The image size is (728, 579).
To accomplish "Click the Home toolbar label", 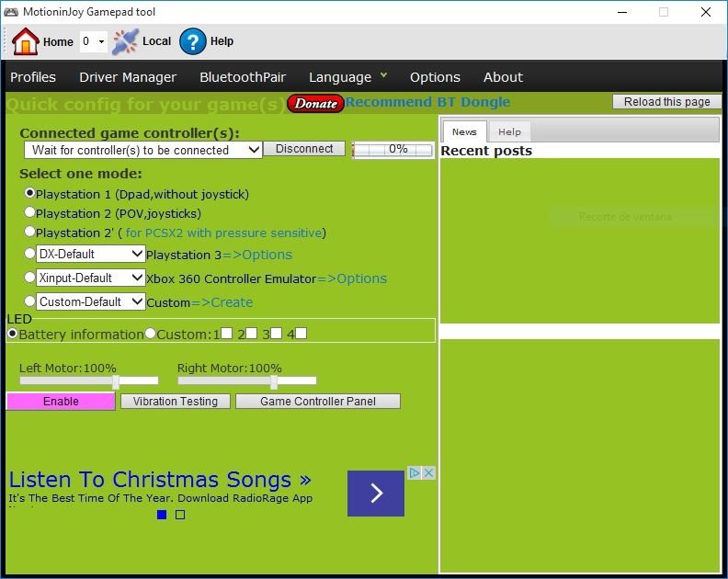I will pyautogui.click(x=58, y=41).
